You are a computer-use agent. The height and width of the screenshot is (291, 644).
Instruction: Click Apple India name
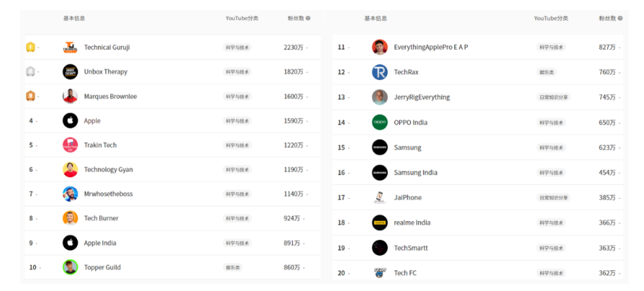[x=100, y=243]
